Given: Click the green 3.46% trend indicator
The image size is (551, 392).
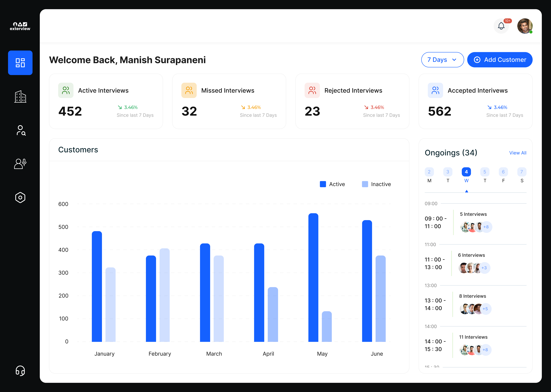Looking at the screenshot, I should 128,107.
